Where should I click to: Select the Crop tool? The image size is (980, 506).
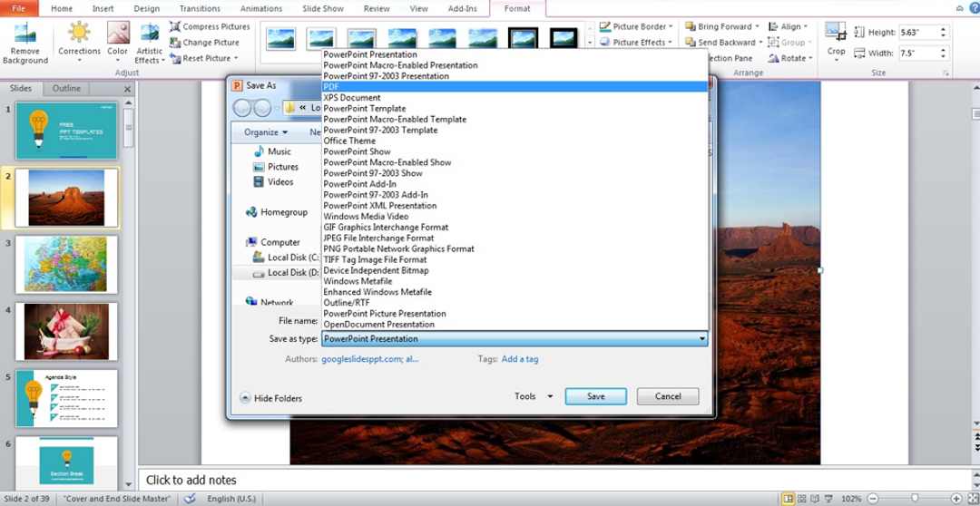coord(836,39)
